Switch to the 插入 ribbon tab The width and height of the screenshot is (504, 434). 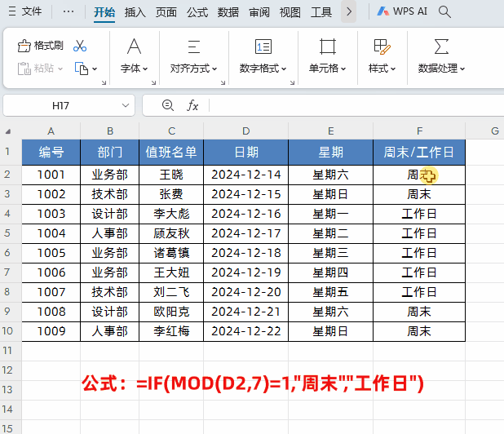pyautogui.click(x=135, y=12)
